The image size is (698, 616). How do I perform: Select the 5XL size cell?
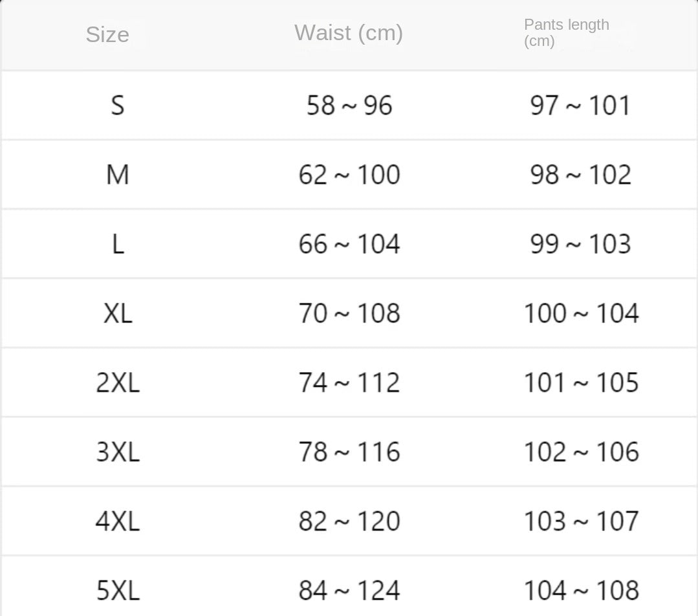coord(117,590)
